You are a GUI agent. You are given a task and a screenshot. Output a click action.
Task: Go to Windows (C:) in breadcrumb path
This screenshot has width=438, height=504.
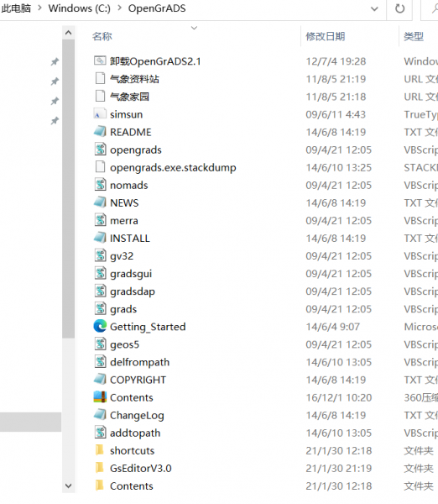coord(80,8)
